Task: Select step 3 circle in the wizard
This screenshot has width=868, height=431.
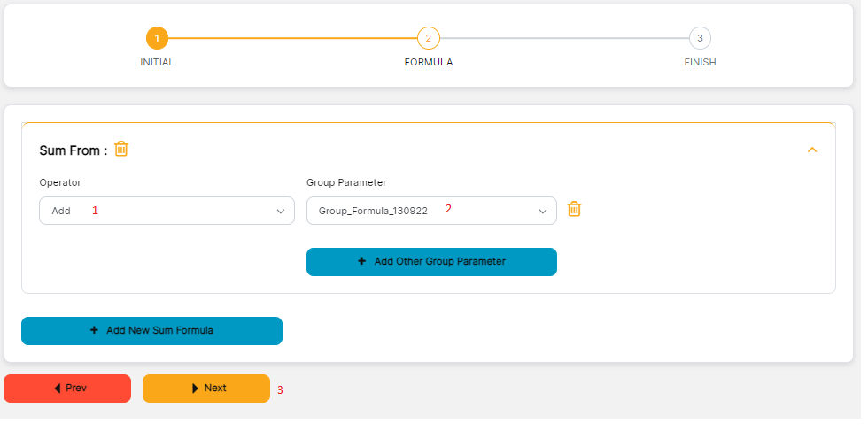Action: click(x=700, y=38)
